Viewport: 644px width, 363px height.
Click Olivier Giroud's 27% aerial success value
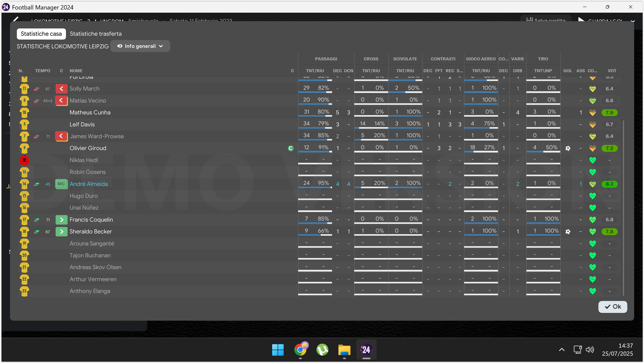(x=489, y=147)
